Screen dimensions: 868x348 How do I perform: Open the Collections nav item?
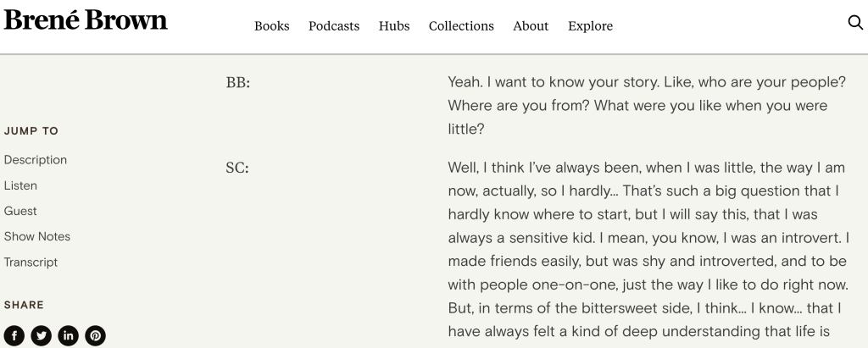(461, 26)
